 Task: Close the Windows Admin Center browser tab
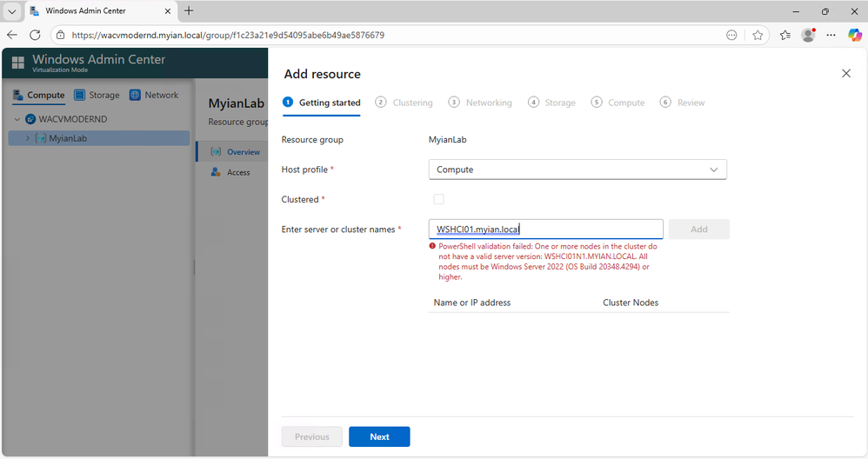[x=168, y=11]
